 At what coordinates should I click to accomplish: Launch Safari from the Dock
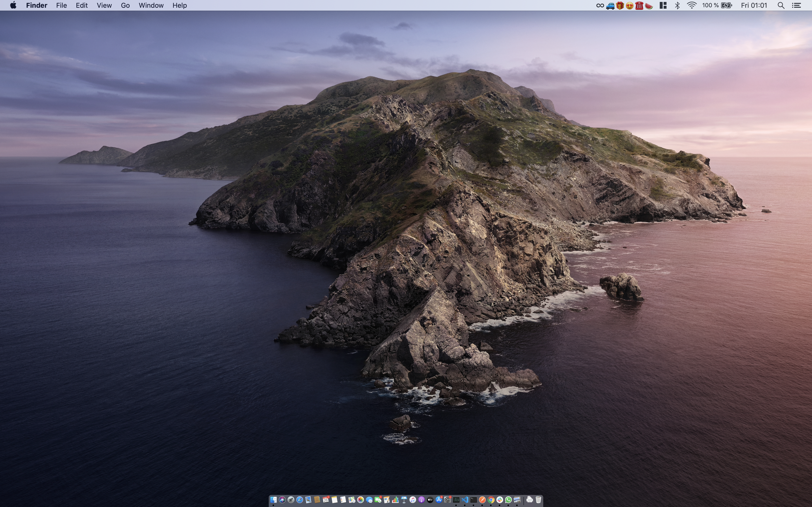point(300,500)
